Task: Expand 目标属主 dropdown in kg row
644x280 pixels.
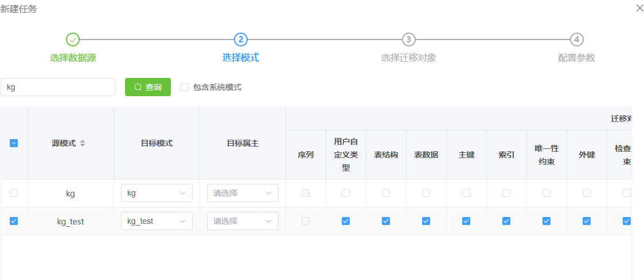Action: [x=243, y=193]
